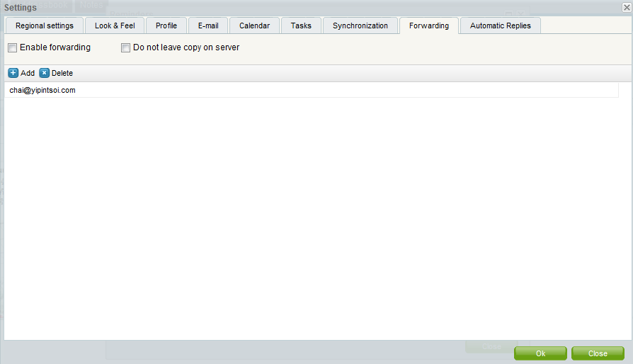Switch to the Look & Feel tab
The image size is (633, 364).
click(115, 25)
